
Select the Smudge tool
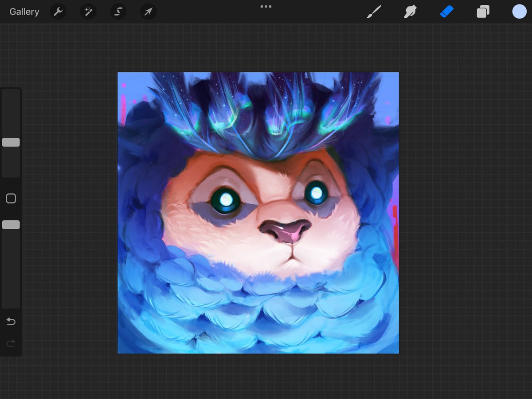point(411,12)
